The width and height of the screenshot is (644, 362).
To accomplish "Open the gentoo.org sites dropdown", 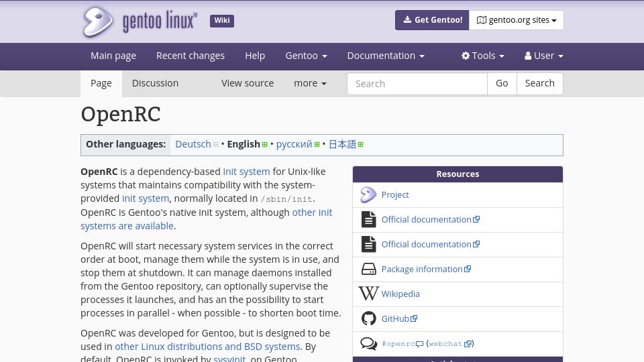I will [517, 20].
